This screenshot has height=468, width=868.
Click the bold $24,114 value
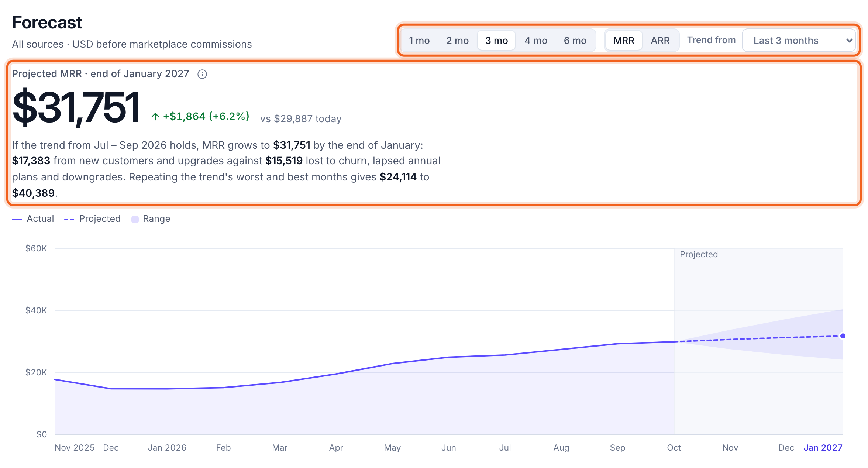click(x=398, y=177)
